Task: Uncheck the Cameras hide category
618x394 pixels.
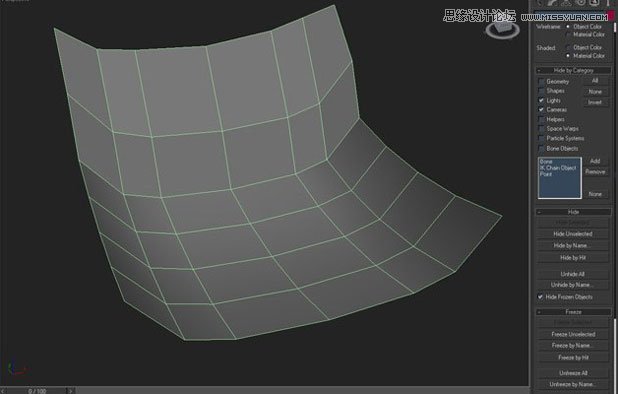Action: pos(541,110)
